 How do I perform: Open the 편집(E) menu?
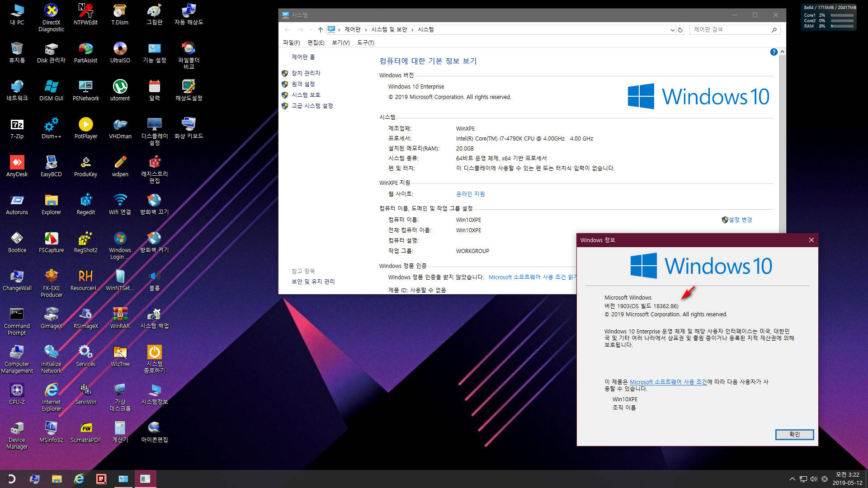316,42
